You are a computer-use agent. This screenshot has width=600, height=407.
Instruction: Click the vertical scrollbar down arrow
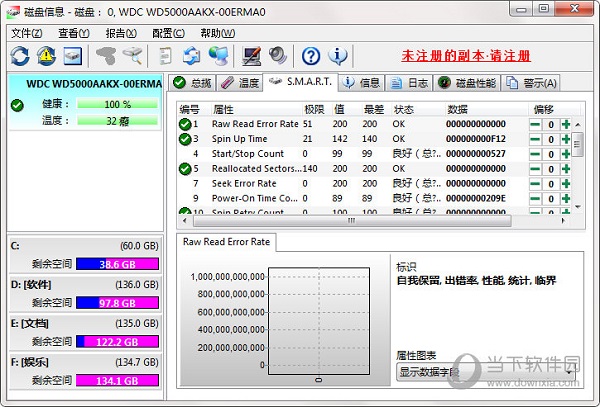(577, 207)
